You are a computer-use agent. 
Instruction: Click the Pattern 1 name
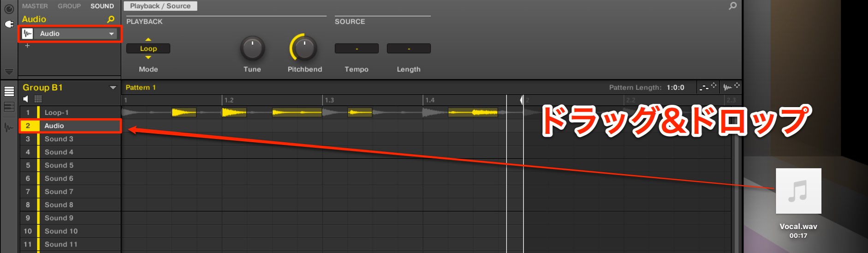click(141, 87)
